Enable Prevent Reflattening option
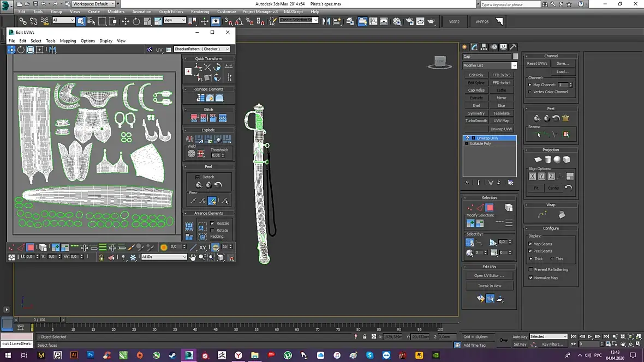The height and width of the screenshot is (362, 644). click(530, 269)
